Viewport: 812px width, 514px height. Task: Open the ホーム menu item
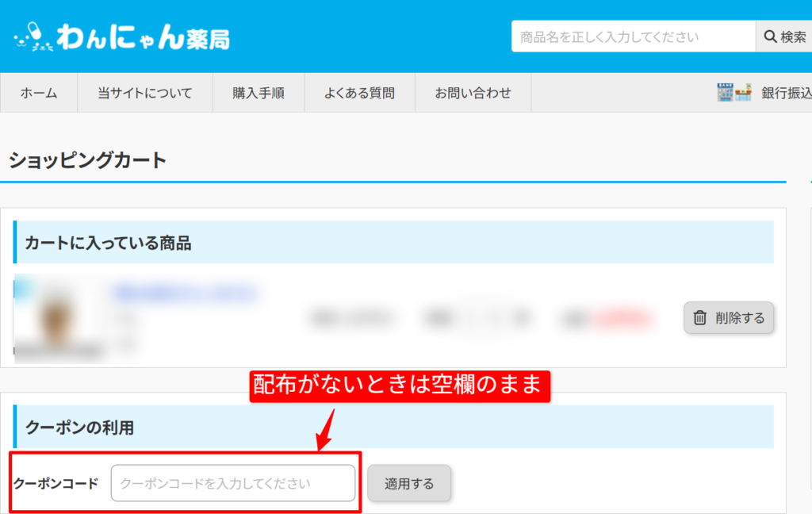point(39,93)
